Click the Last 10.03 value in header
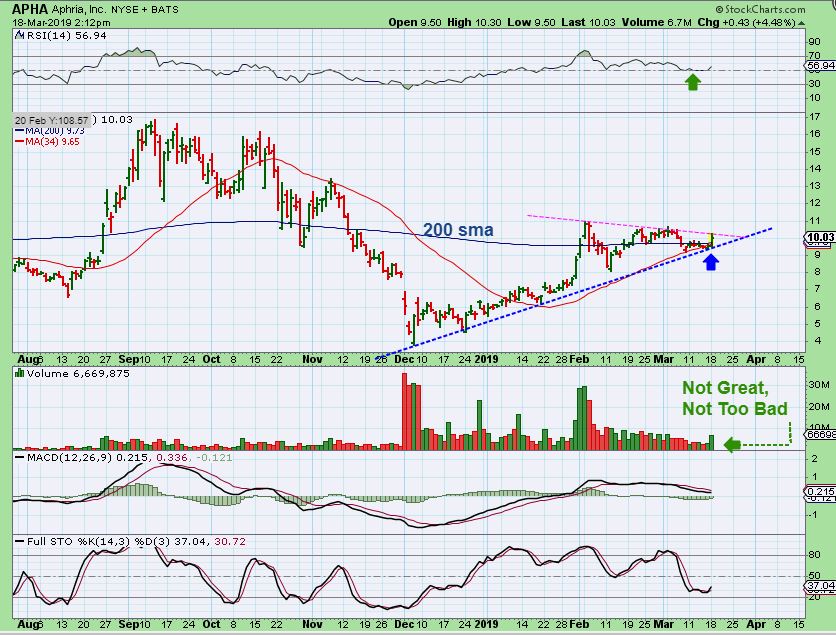836x635 pixels. click(588, 23)
